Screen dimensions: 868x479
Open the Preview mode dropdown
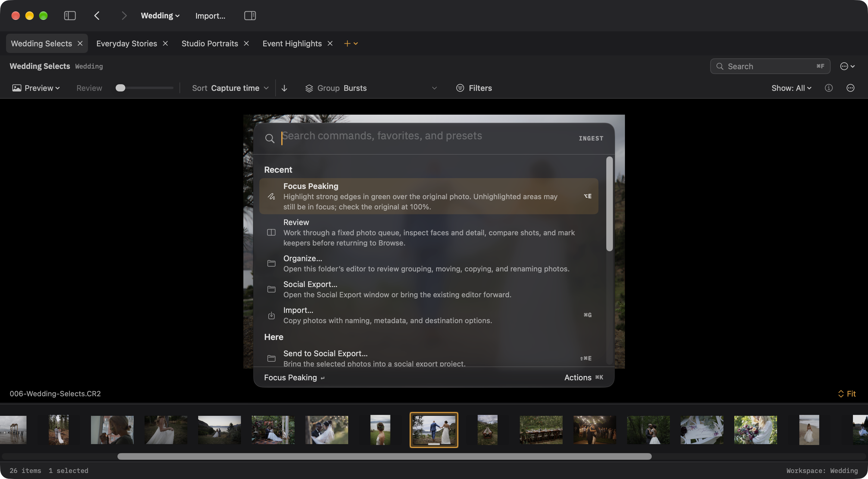coord(36,88)
